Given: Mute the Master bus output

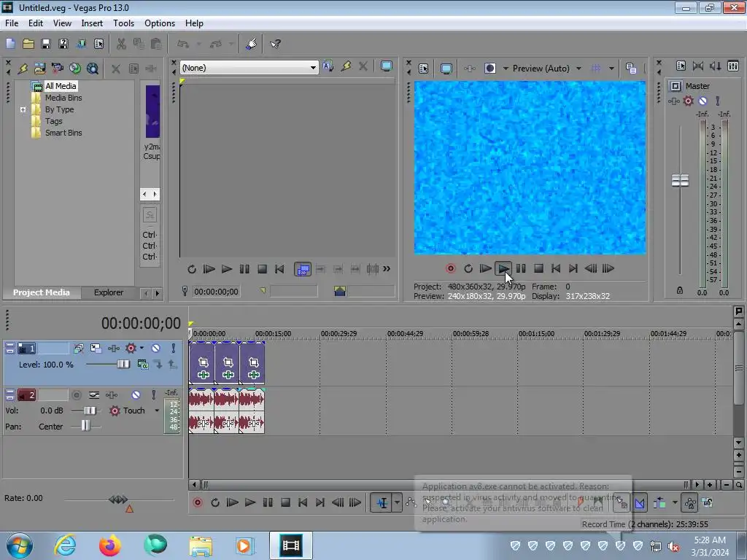Looking at the screenshot, I should point(703,101).
